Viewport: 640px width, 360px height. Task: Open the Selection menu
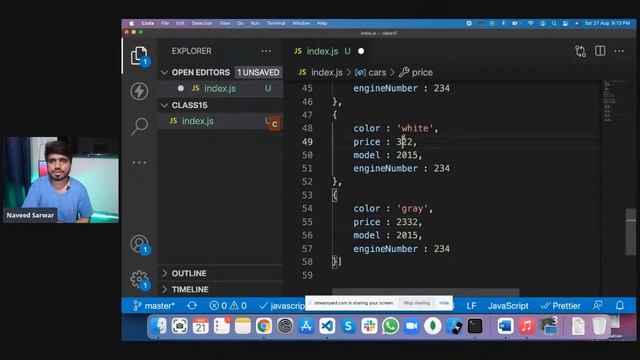click(x=202, y=23)
